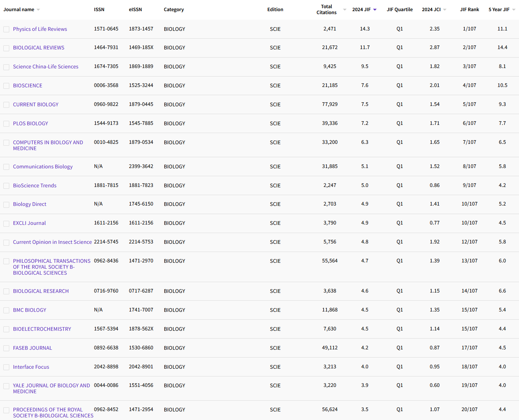
Task: Open Yale Journal of Biology and Medicine link
Action: (x=52, y=388)
